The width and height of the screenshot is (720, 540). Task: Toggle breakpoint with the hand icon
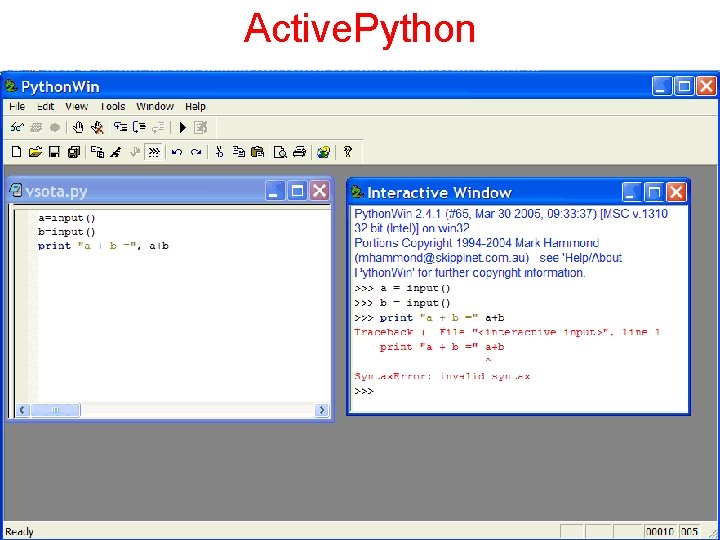click(78, 127)
